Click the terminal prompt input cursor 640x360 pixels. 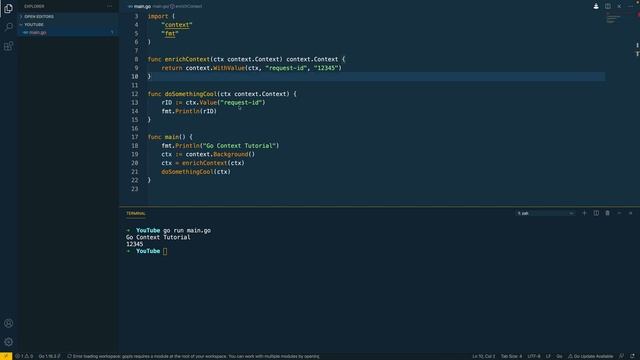coord(165,251)
